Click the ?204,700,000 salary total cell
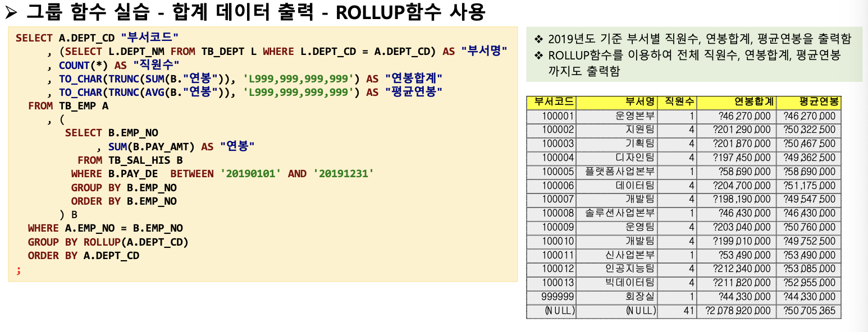 [737, 186]
